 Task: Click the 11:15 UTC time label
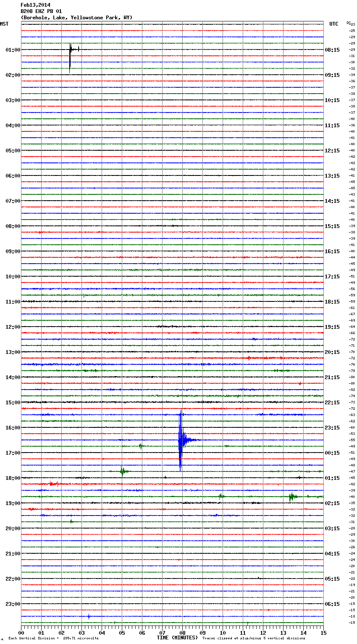[332, 126]
